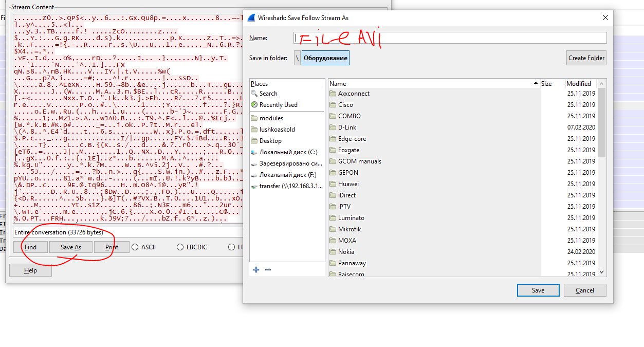Click the Name input field
Viewport: 644px width, 347px height.
point(450,38)
